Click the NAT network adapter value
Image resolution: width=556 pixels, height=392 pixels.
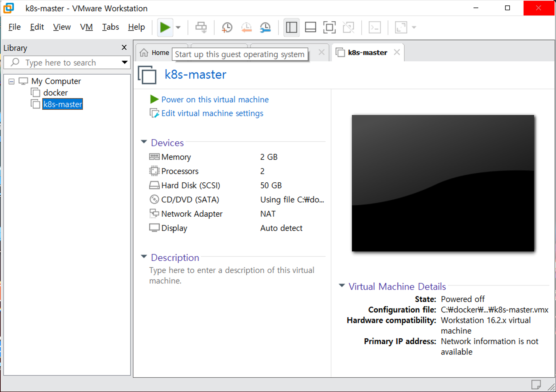(x=268, y=214)
